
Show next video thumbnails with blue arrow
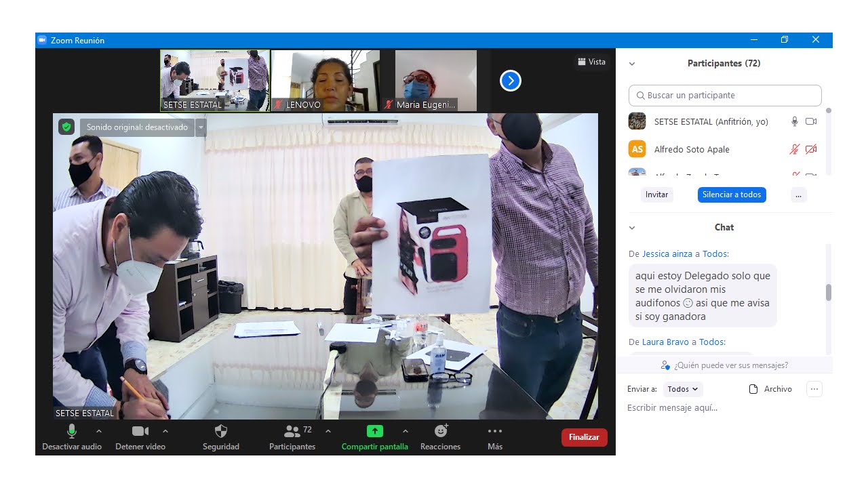coord(510,81)
